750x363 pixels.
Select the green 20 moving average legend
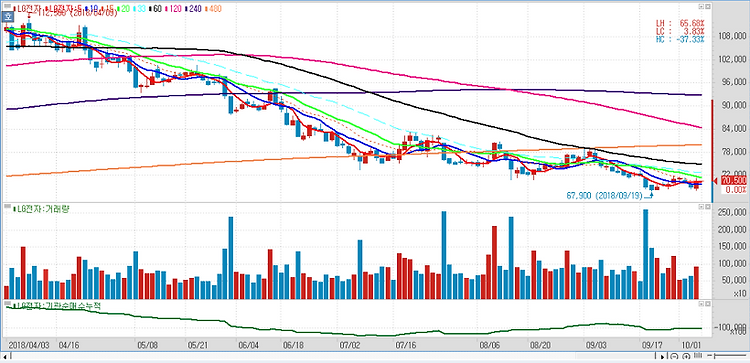click(x=123, y=8)
